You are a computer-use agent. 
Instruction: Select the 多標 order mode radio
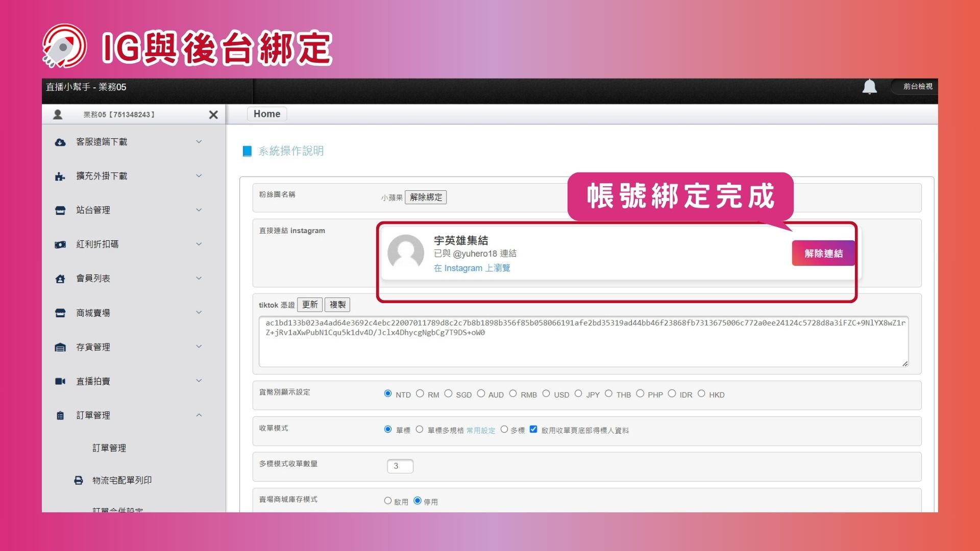click(x=504, y=430)
